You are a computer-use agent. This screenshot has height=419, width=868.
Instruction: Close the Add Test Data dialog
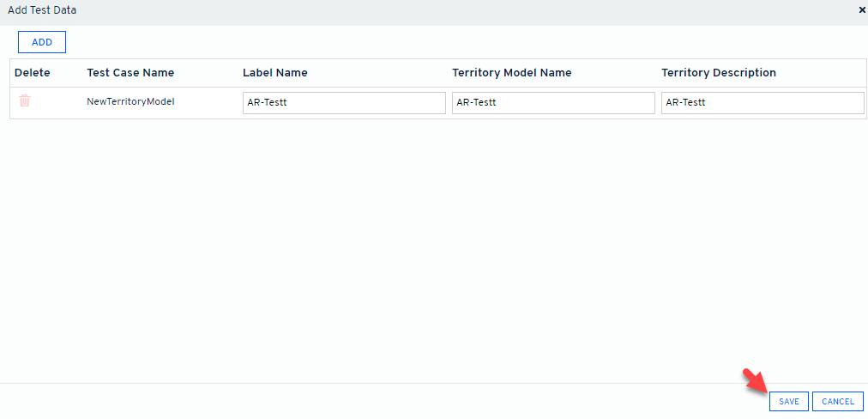click(x=862, y=9)
